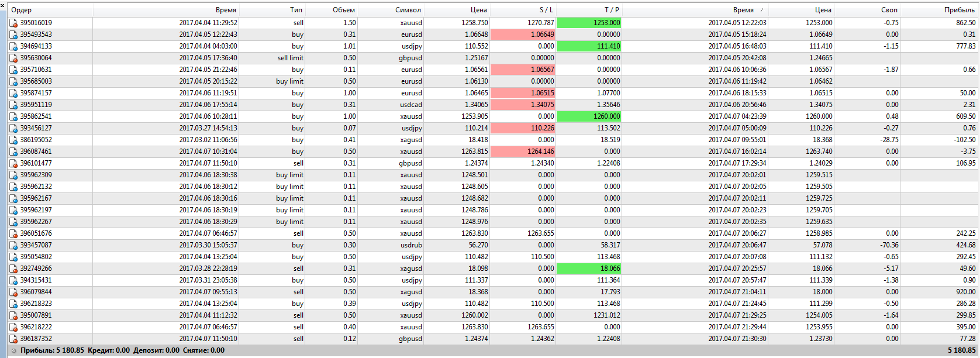Select the order icon beside 395874157
This screenshot has width=980, height=358.
pyautogui.click(x=13, y=93)
